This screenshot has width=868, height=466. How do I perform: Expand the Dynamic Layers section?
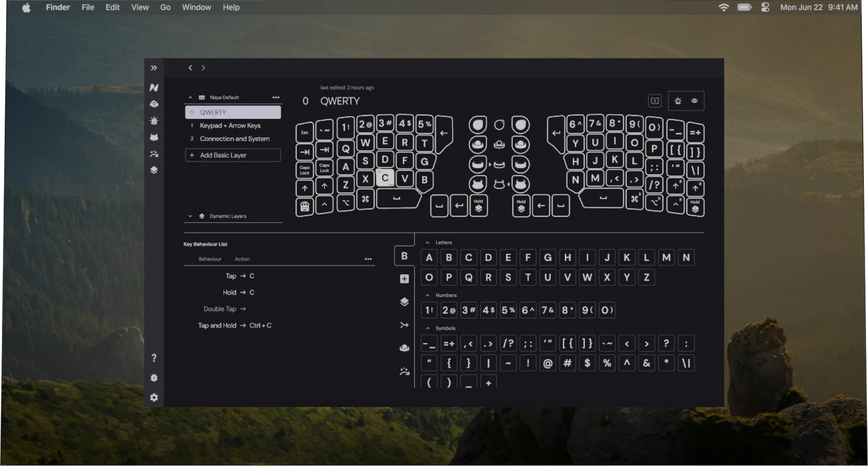point(190,217)
